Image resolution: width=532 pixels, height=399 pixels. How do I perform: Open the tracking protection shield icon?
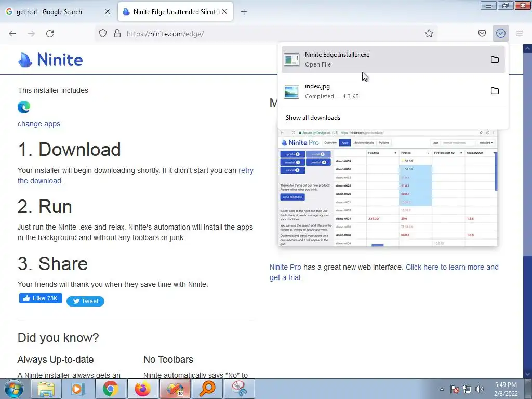coord(103,34)
